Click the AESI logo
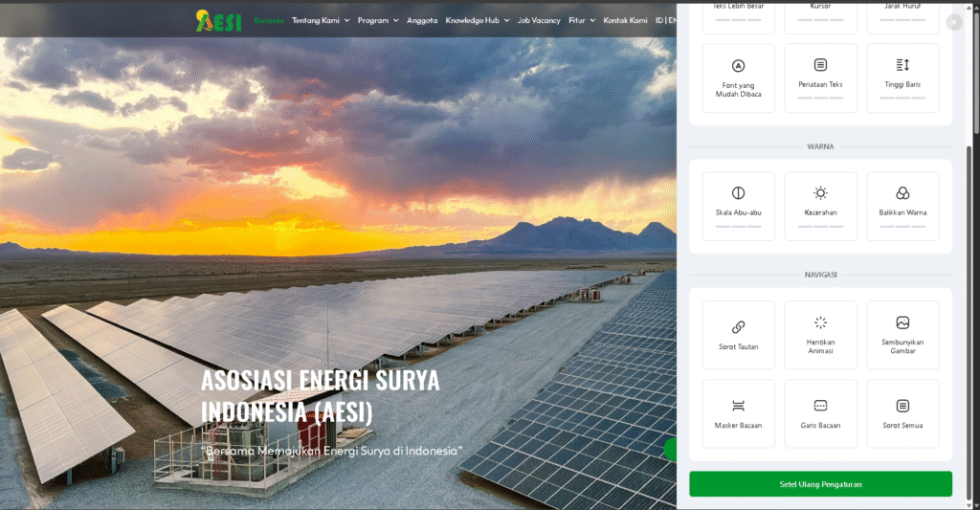The height and width of the screenshot is (510, 980). (x=218, y=21)
